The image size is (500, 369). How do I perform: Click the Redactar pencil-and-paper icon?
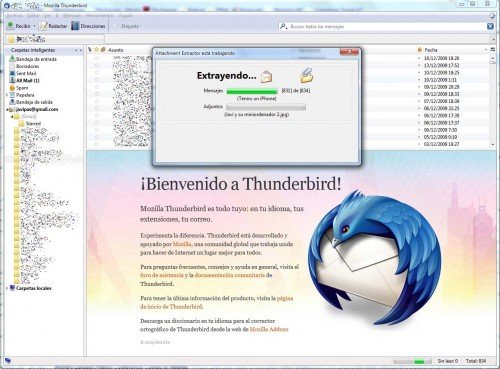coord(43,26)
